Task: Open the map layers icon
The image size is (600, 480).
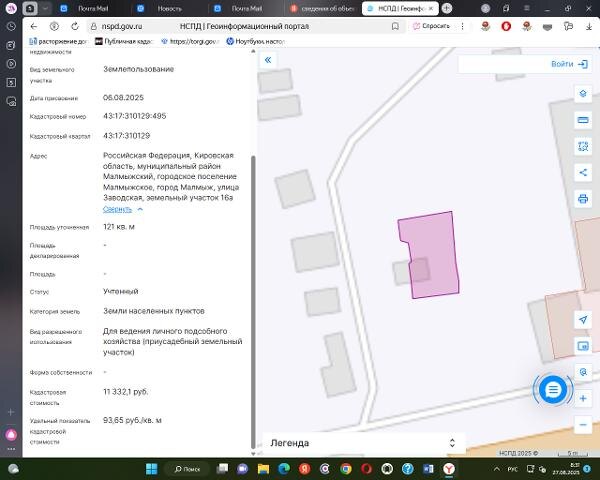Action: click(x=583, y=94)
